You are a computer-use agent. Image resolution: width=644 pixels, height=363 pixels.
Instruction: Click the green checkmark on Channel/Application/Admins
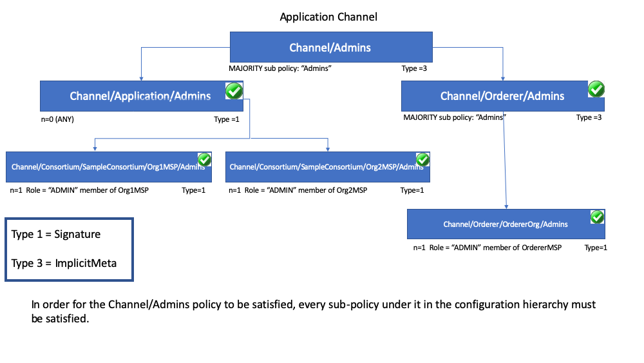coord(234,91)
